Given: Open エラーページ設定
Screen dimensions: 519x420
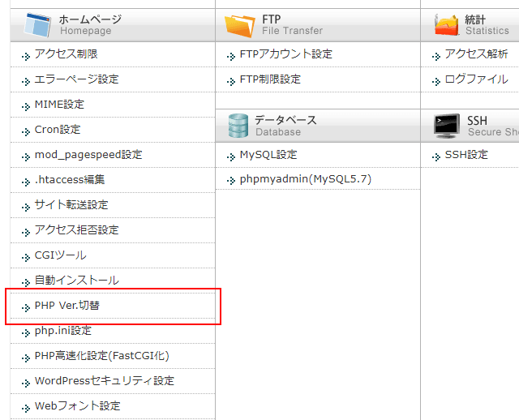Looking at the screenshot, I should (76, 79).
